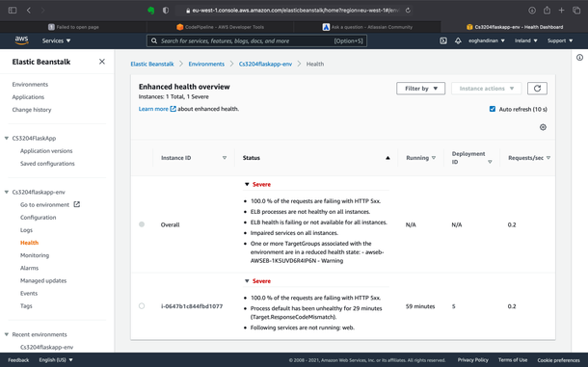This screenshot has height=367, width=588.
Task: Open Application versions in the sidebar
Action: click(x=46, y=150)
